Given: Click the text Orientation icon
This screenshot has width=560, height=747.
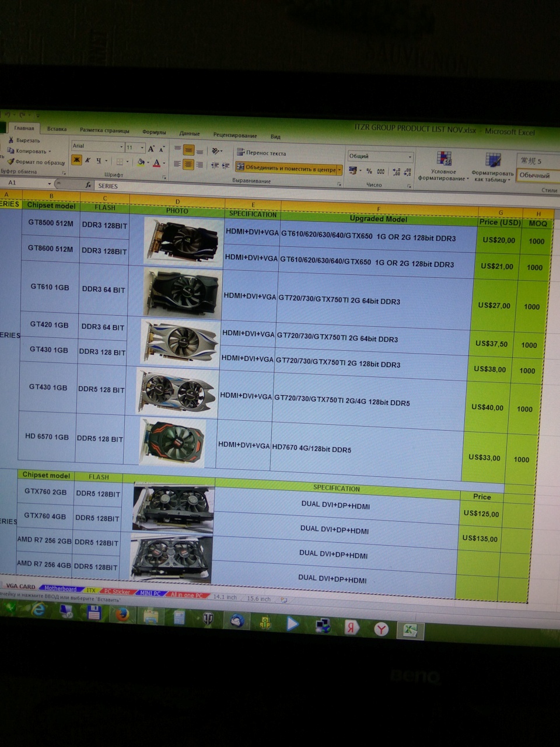Looking at the screenshot, I should point(216,151).
